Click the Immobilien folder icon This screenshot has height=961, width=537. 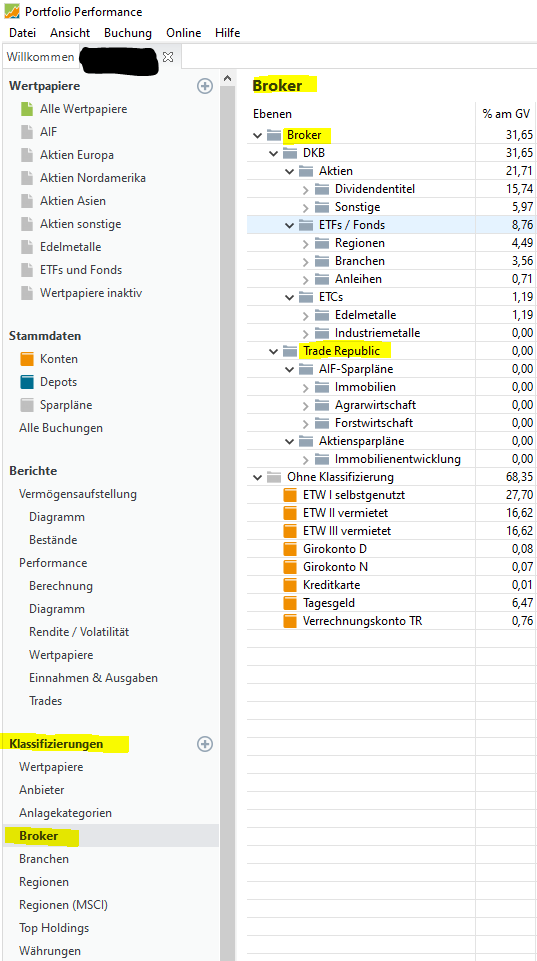322,387
